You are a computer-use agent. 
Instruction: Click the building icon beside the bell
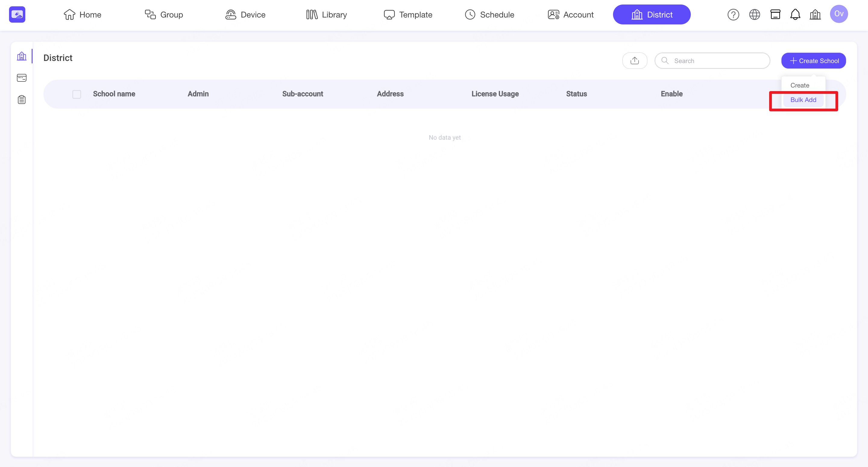coord(815,14)
